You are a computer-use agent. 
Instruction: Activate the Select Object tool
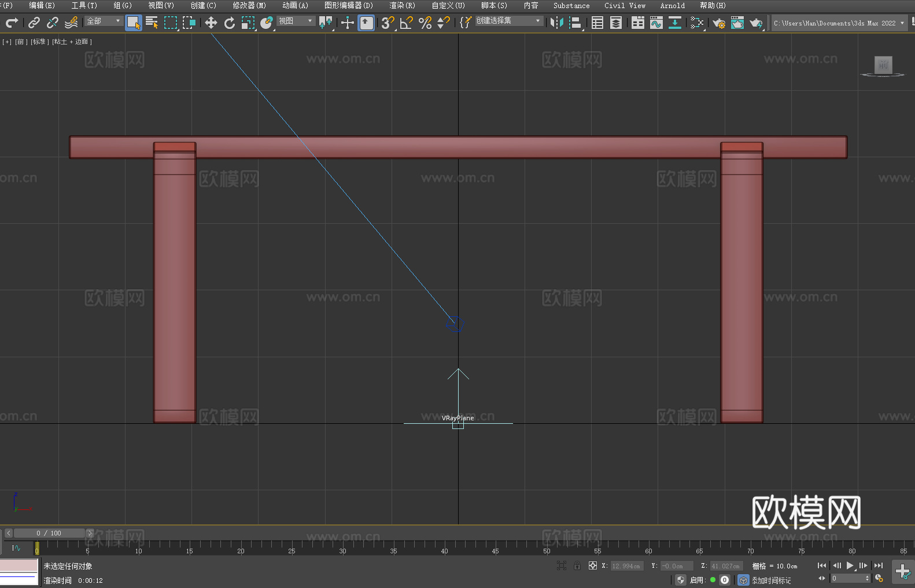point(134,23)
